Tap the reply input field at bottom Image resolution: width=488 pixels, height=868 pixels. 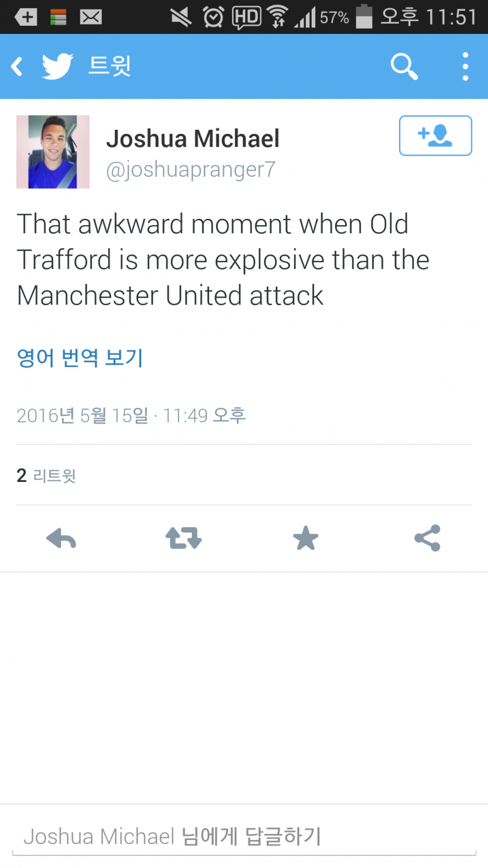point(244,836)
